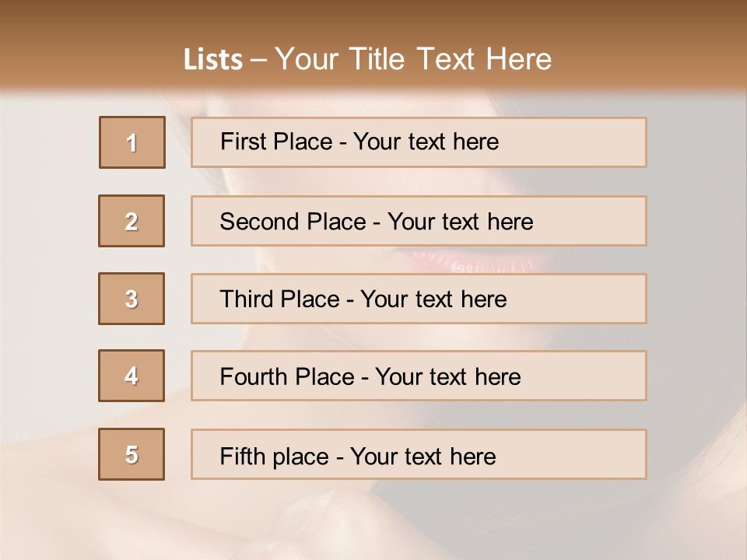
Task: Click the number 3 square
Action: (x=132, y=299)
